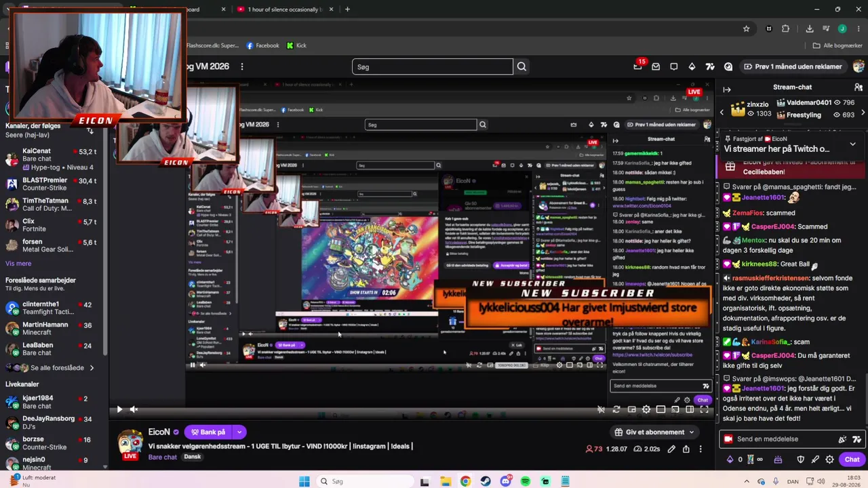
Task: Open the 7TV icon in top navigation
Action: tap(710, 66)
